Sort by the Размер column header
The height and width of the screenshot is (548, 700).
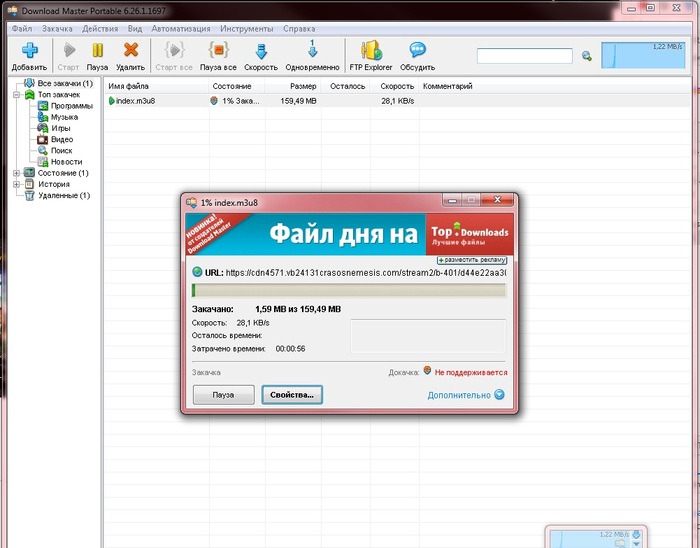[x=293, y=86]
